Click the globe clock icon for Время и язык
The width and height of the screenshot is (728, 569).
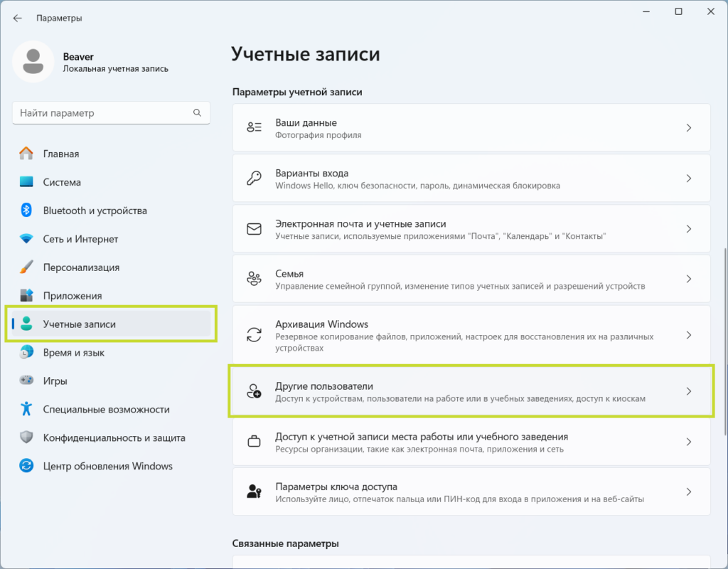pos(26,352)
